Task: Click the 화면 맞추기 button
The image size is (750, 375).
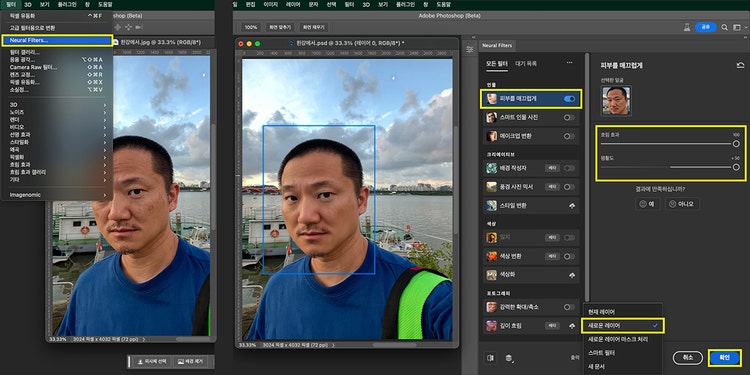Action: (280, 27)
